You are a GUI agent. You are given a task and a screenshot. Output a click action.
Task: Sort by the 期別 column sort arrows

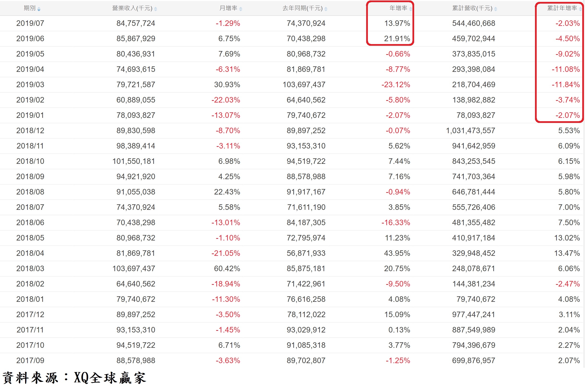pos(39,9)
